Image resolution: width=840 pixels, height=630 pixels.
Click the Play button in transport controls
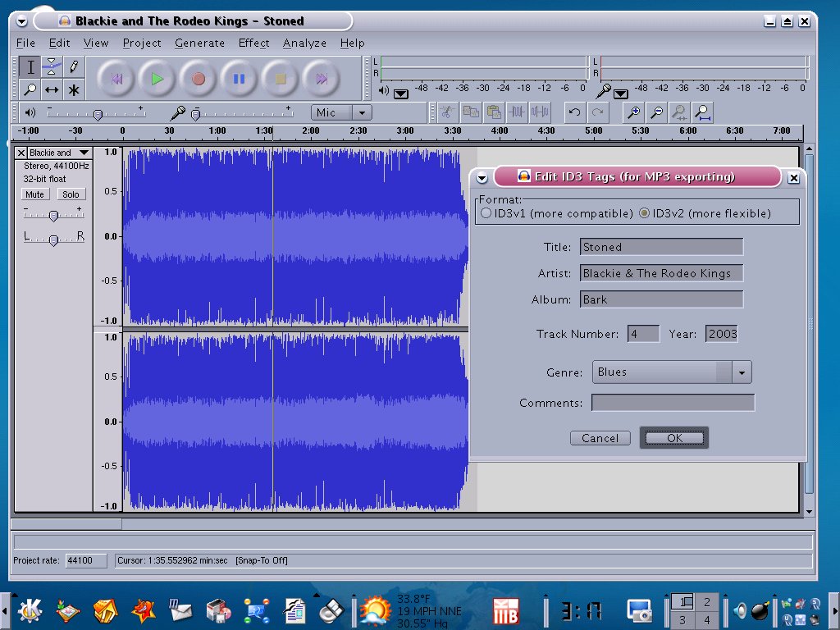point(157,79)
